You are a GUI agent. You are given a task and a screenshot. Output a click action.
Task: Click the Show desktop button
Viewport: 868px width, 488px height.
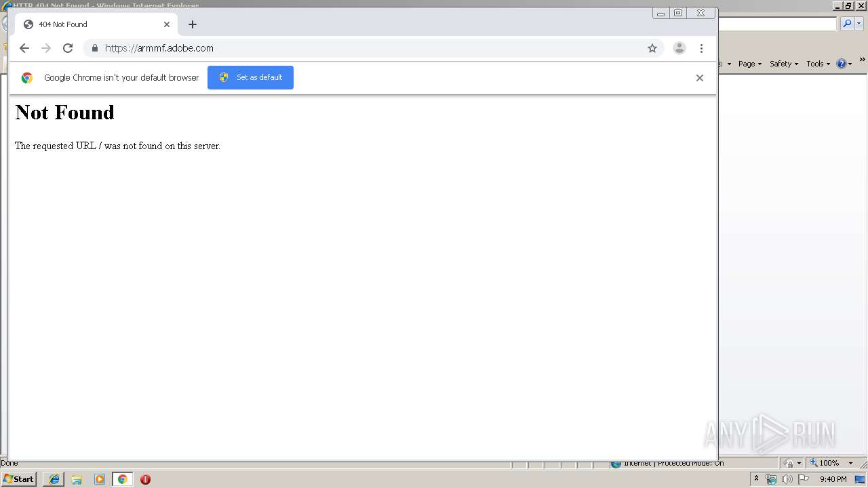coord(860,479)
